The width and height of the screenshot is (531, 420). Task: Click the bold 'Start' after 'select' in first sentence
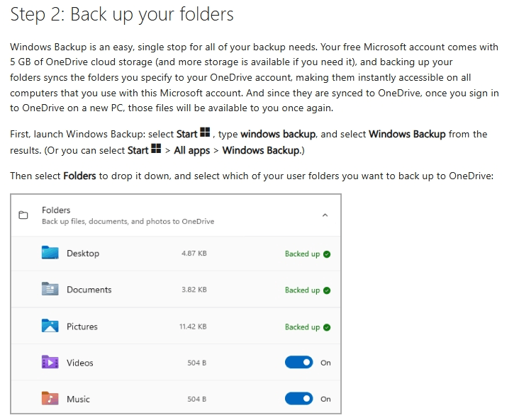[x=186, y=134]
